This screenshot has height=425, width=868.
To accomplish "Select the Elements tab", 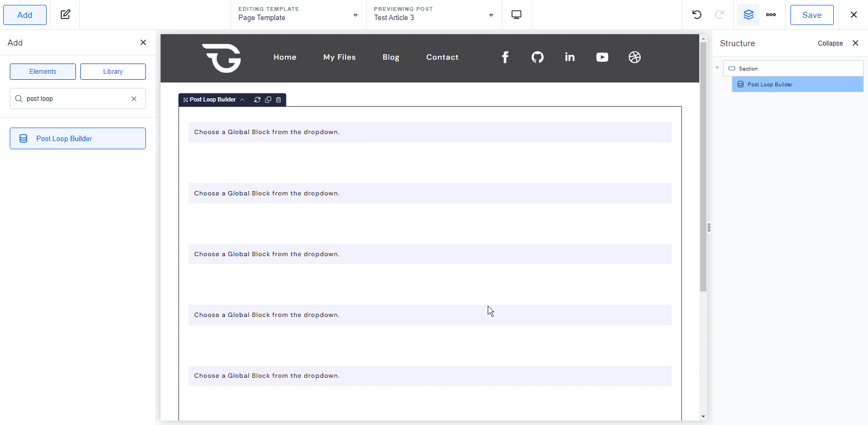I will (43, 72).
